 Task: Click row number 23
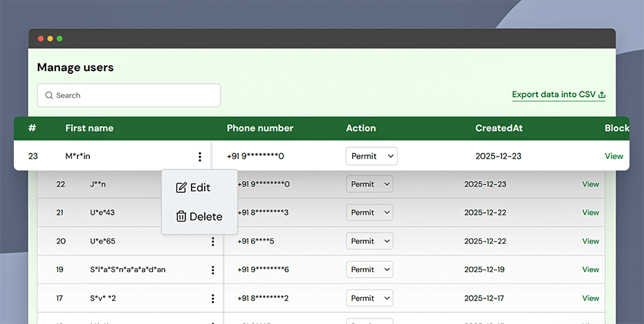coord(33,156)
